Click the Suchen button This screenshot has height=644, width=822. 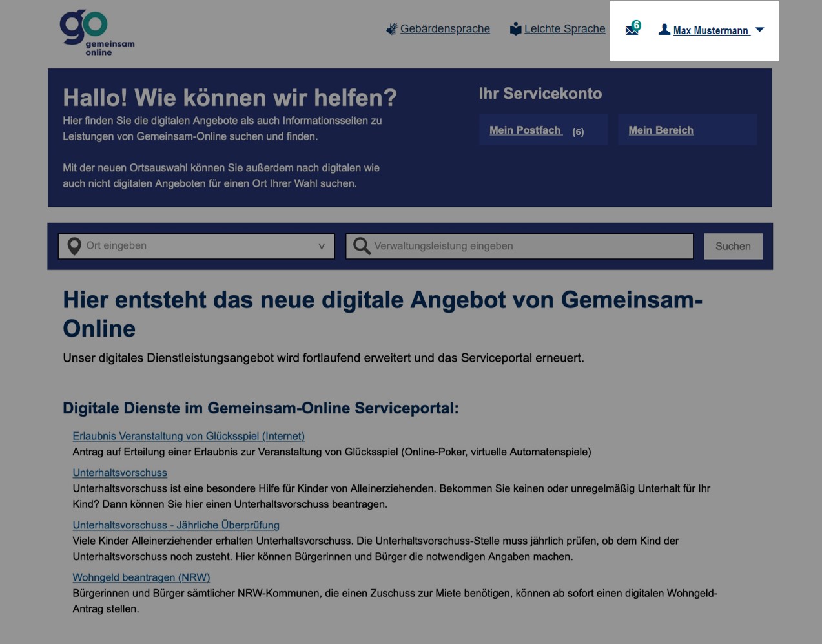(x=733, y=246)
